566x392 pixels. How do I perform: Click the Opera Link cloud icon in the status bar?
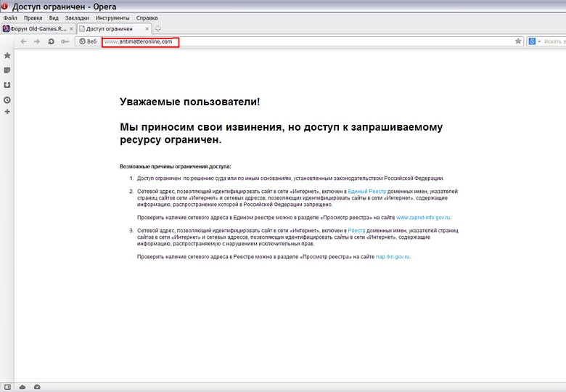22,387
